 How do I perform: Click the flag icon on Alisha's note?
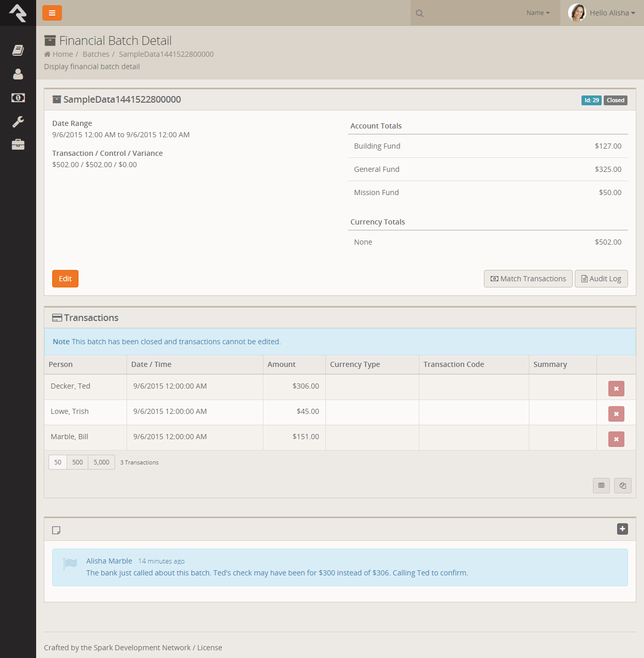click(70, 564)
